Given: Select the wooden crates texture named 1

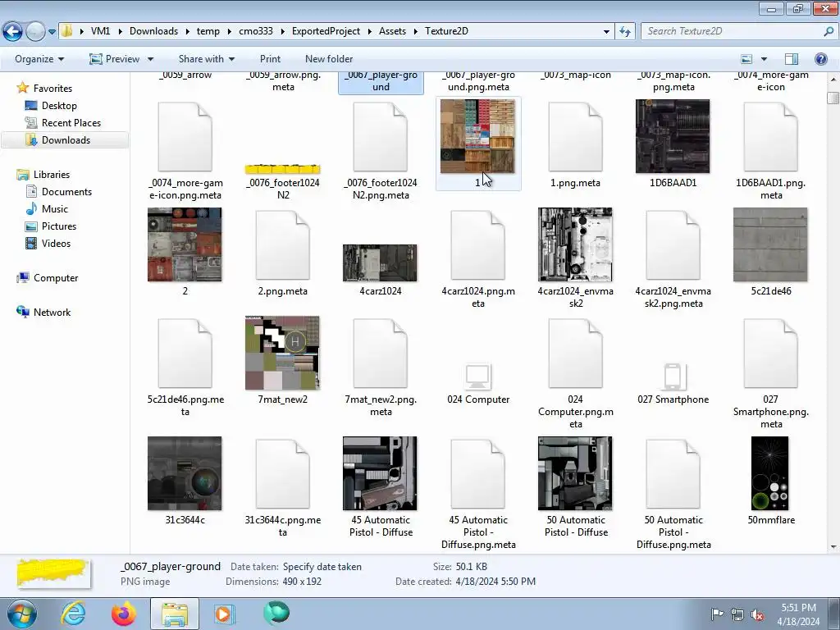Looking at the screenshot, I should [x=478, y=137].
